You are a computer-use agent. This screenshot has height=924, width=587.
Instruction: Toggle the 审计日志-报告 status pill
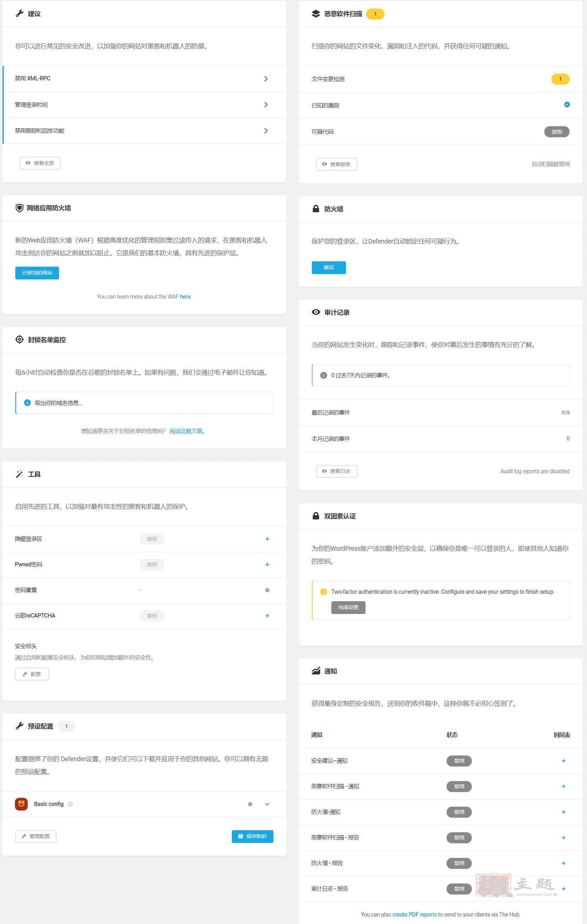tap(459, 889)
